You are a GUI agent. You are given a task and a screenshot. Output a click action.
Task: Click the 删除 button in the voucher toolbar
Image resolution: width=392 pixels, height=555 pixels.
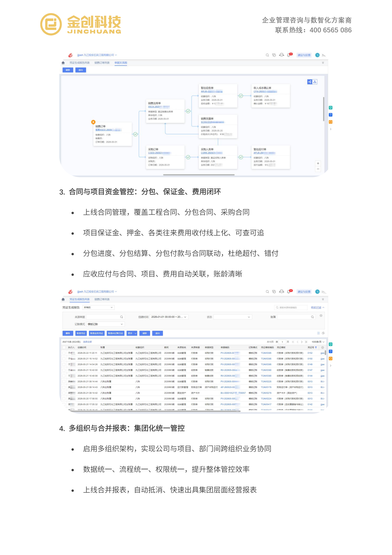click(68, 334)
